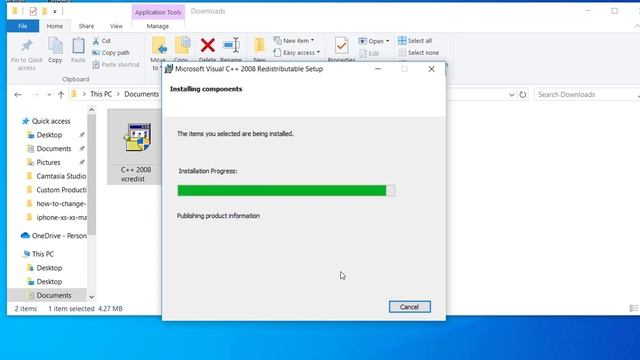Image resolution: width=640 pixels, height=360 pixels.
Task: Click Paste shortcut in the ribbon
Action: (116, 64)
